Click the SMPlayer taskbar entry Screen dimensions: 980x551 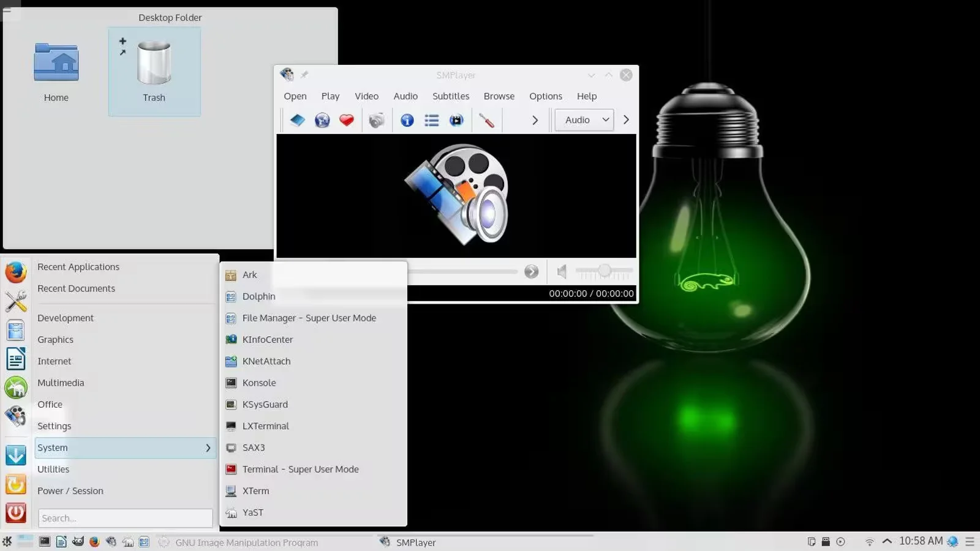pos(415,542)
